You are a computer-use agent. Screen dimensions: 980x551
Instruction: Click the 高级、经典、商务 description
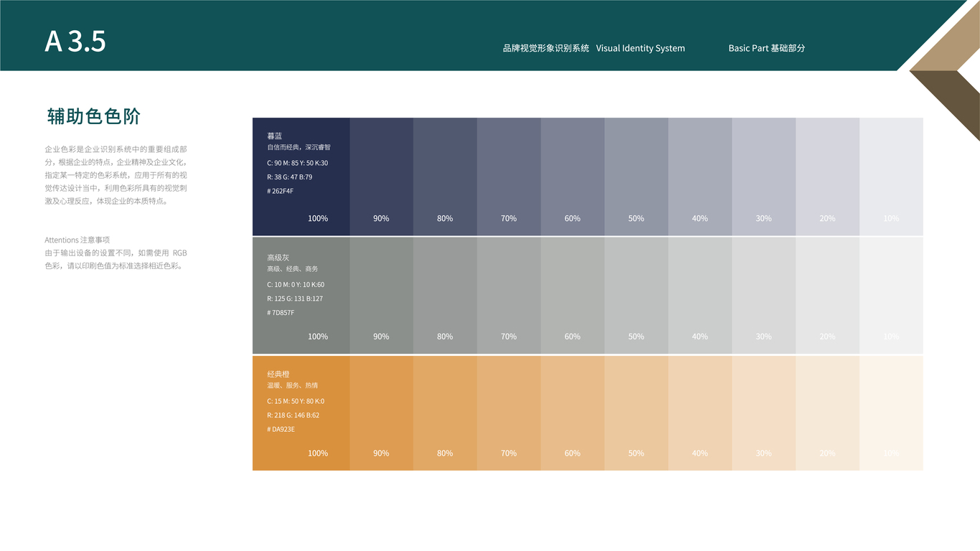tap(293, 269)
